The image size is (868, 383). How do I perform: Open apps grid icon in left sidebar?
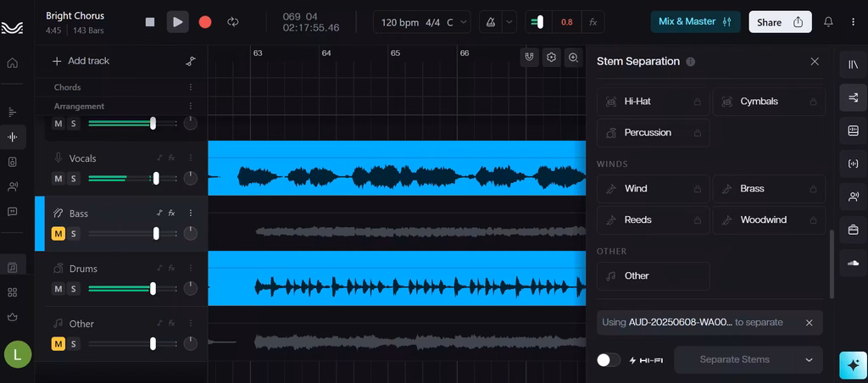point(12,292)
